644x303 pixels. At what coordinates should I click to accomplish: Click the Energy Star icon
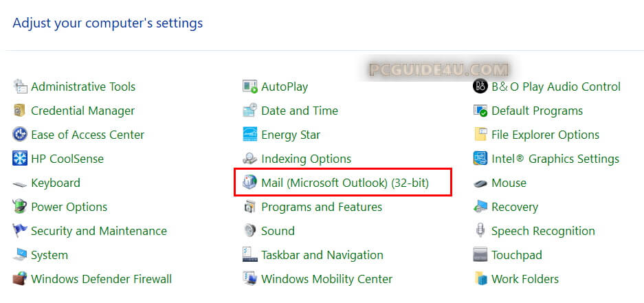point(249,135)
